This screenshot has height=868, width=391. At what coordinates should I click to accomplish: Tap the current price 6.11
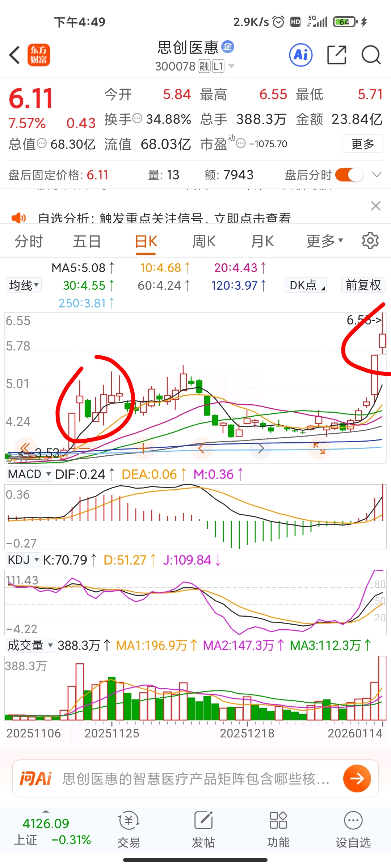click(x=31, y=98)
